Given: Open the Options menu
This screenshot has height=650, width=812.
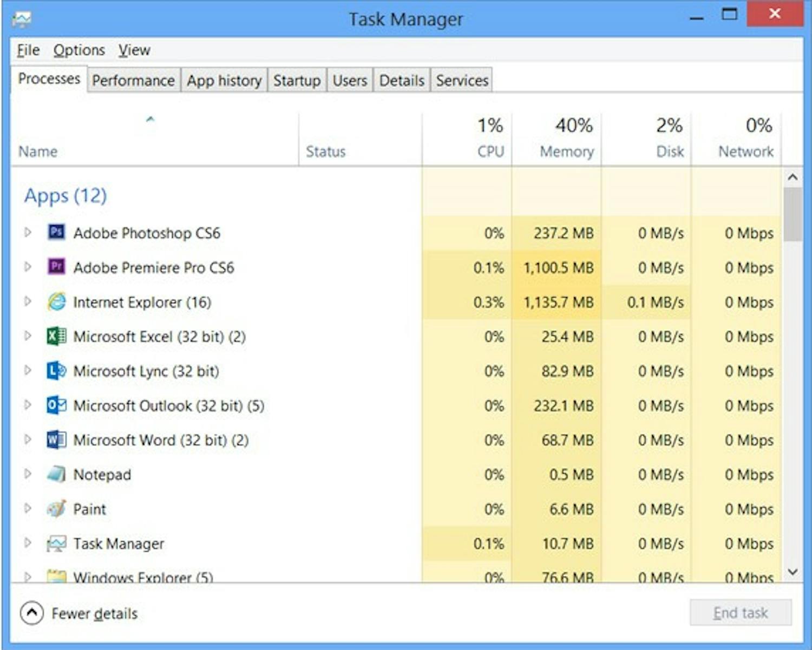Looking at the screenshot, I should point(78,49).
